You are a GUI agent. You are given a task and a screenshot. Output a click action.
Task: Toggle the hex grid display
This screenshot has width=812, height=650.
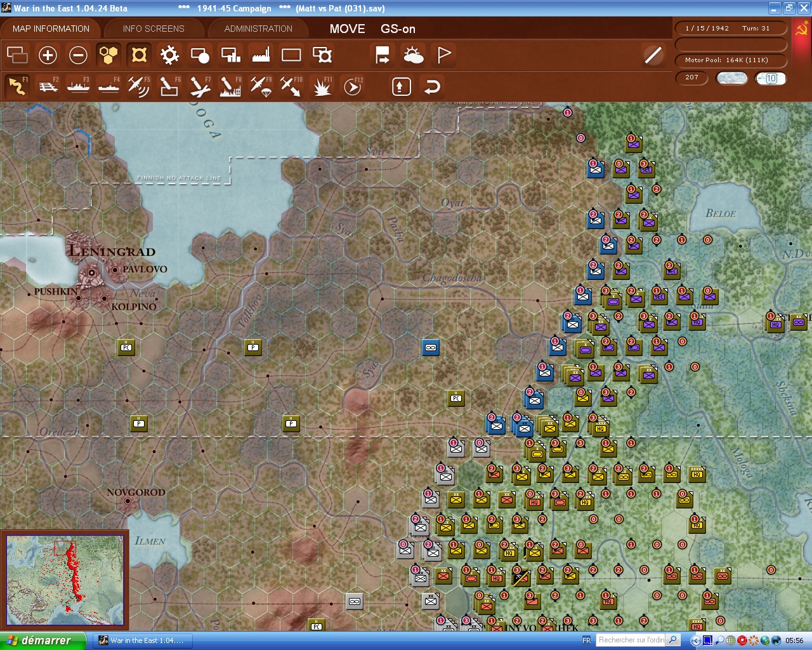(108, 55)
